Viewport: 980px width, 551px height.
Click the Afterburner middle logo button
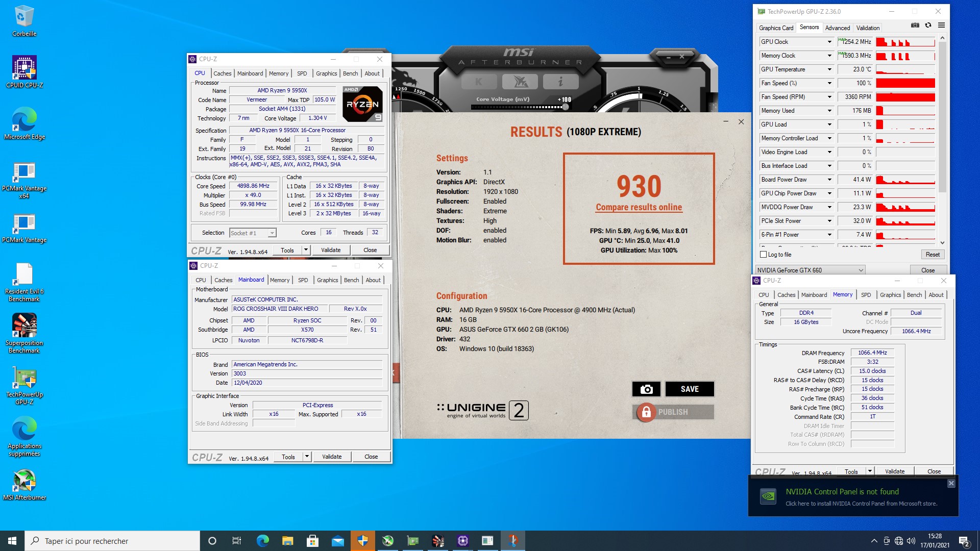(520, 82)
